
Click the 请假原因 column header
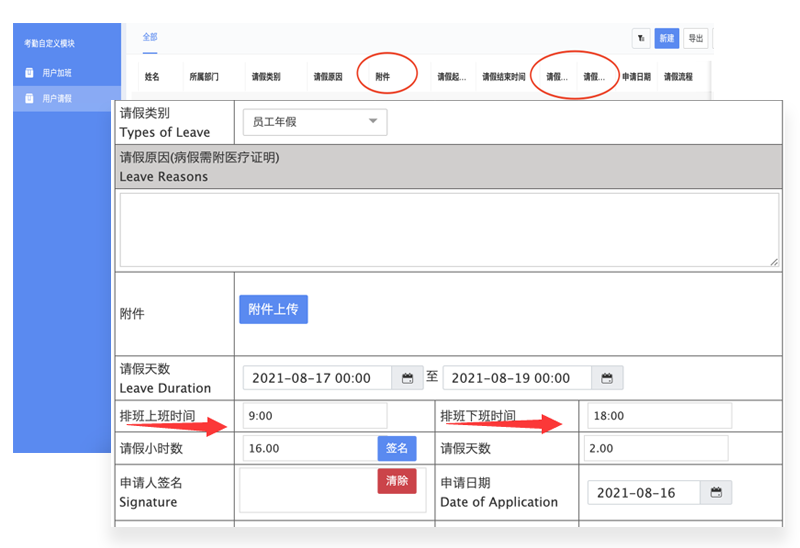tap(328, 77)
